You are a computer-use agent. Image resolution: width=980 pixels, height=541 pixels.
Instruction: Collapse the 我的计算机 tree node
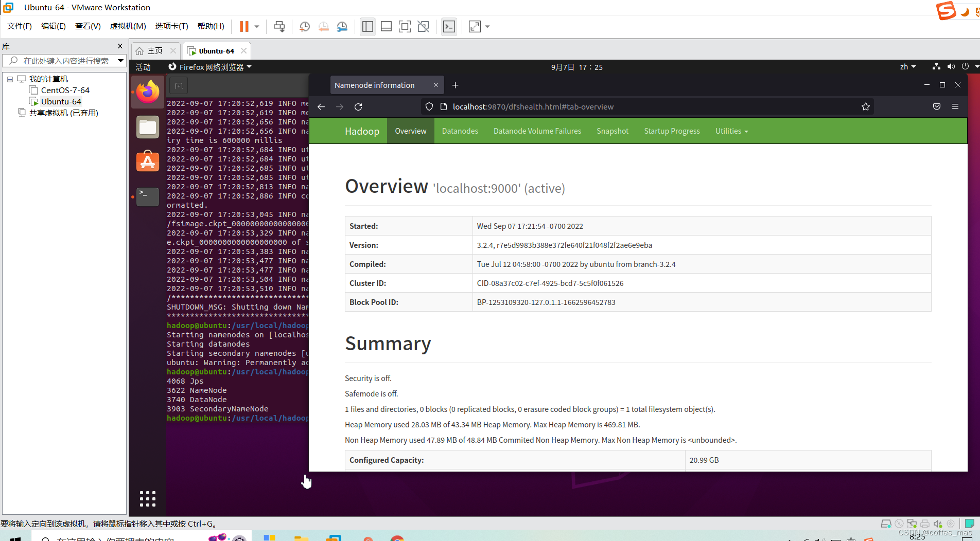pos(10,79)
